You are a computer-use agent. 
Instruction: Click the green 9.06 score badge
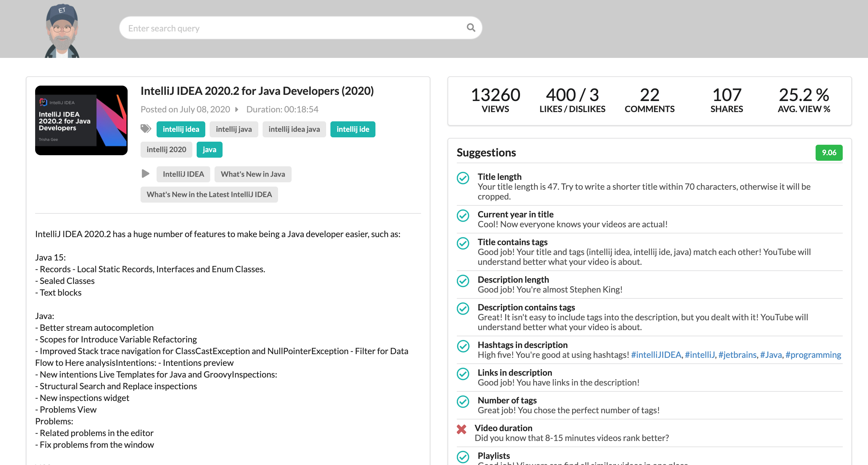(x=829, y=153)
